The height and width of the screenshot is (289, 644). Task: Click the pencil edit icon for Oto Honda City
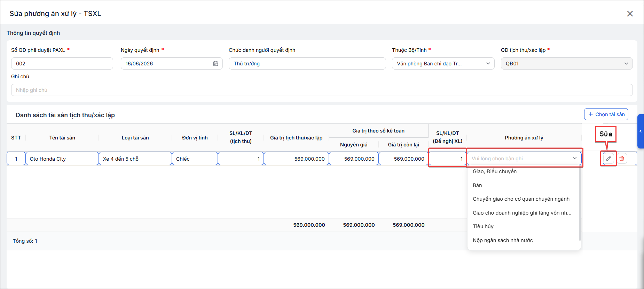coord(608,159)
